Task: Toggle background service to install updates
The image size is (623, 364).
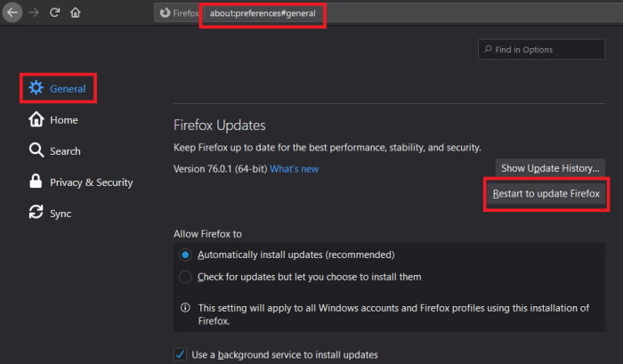Action: coord(180,354)
